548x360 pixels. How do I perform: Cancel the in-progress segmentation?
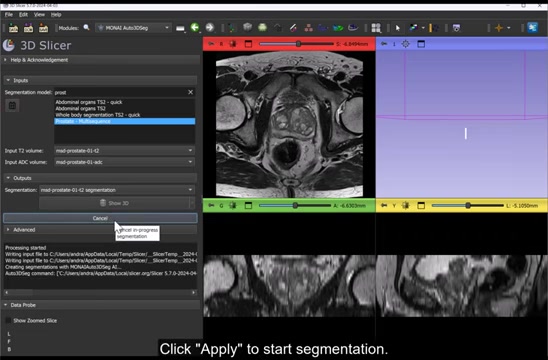coord(100,218)
